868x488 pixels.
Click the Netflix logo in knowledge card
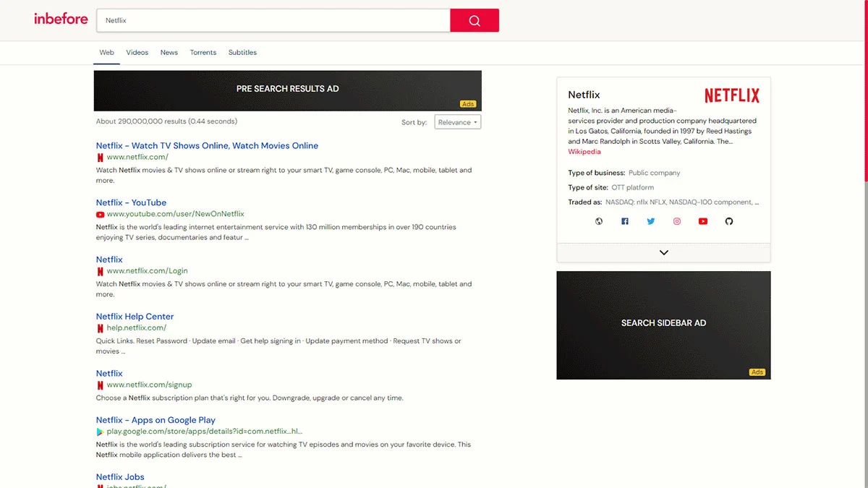[x=732, y=95]
